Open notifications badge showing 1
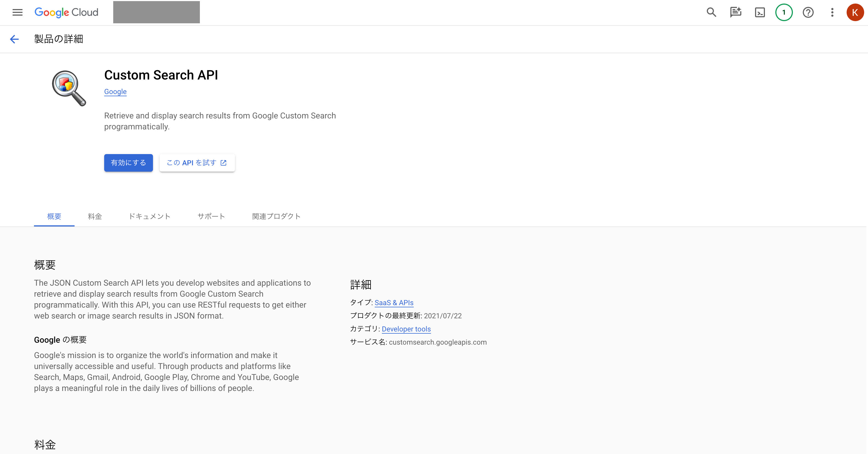This screenshot has width=868, height=454. point(784,12)
